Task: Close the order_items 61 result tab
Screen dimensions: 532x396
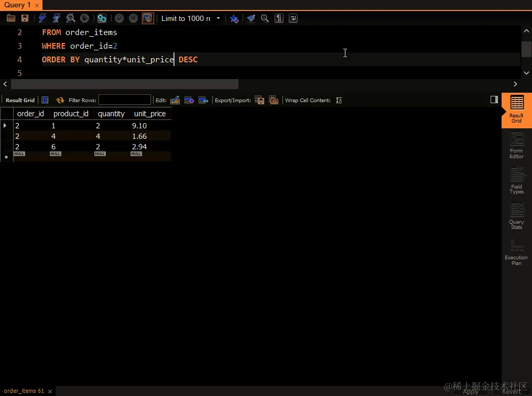Action: [50, 391]
